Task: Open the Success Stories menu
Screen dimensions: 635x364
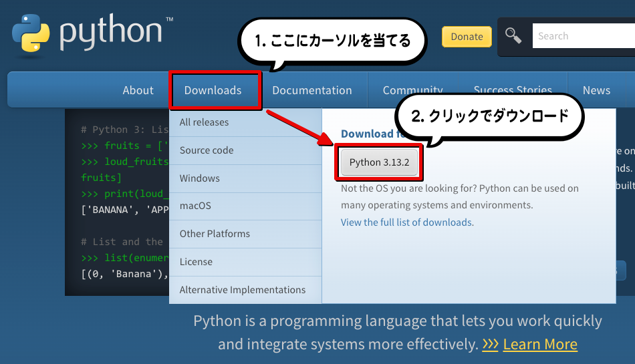Action: point(513,89)
